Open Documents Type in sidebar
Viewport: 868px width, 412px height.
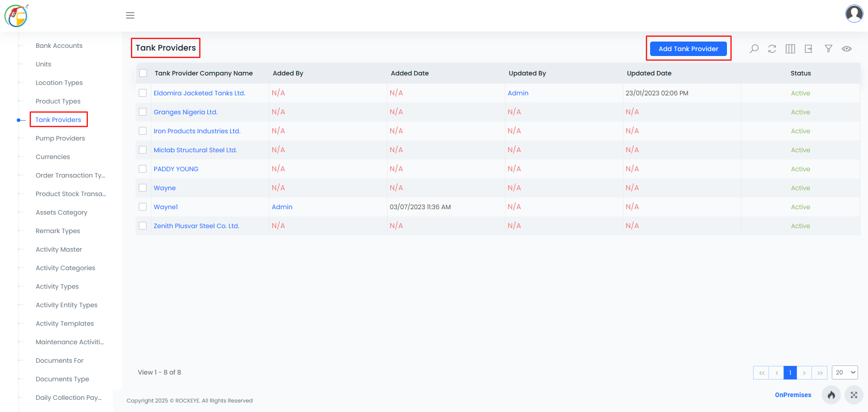coord(62,379)
